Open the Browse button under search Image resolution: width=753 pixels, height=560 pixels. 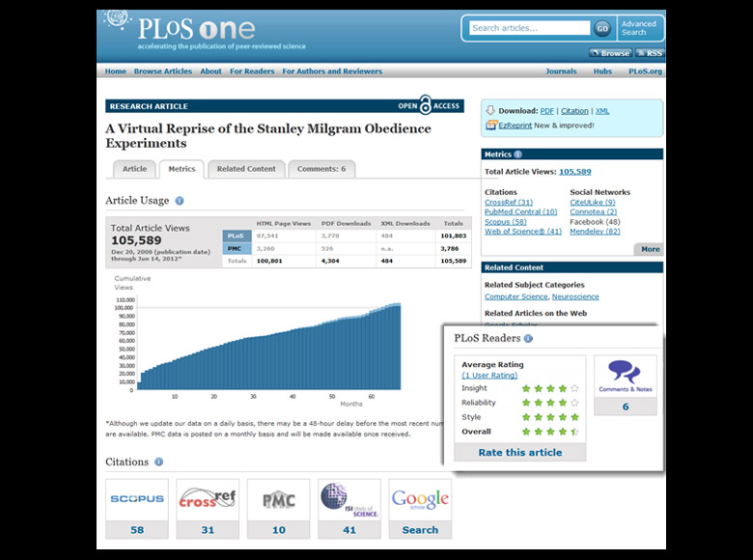pyautogui.click(x=611, y=53)
